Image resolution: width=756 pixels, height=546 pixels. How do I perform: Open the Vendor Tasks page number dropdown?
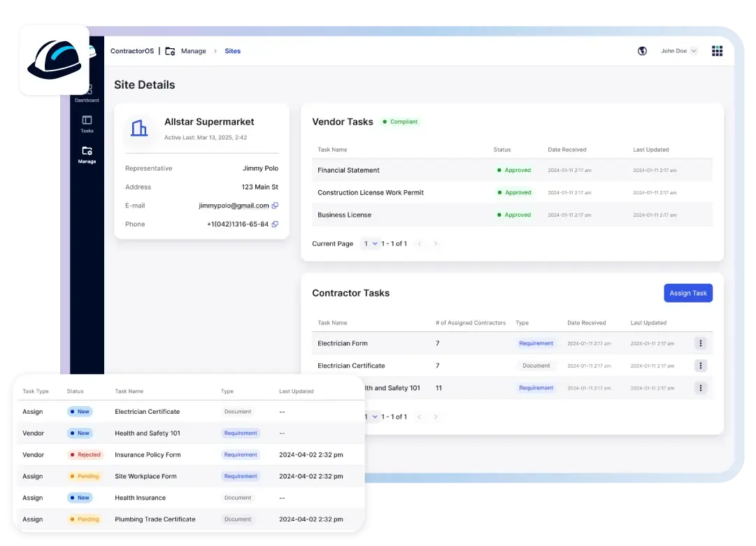(370, 243)
